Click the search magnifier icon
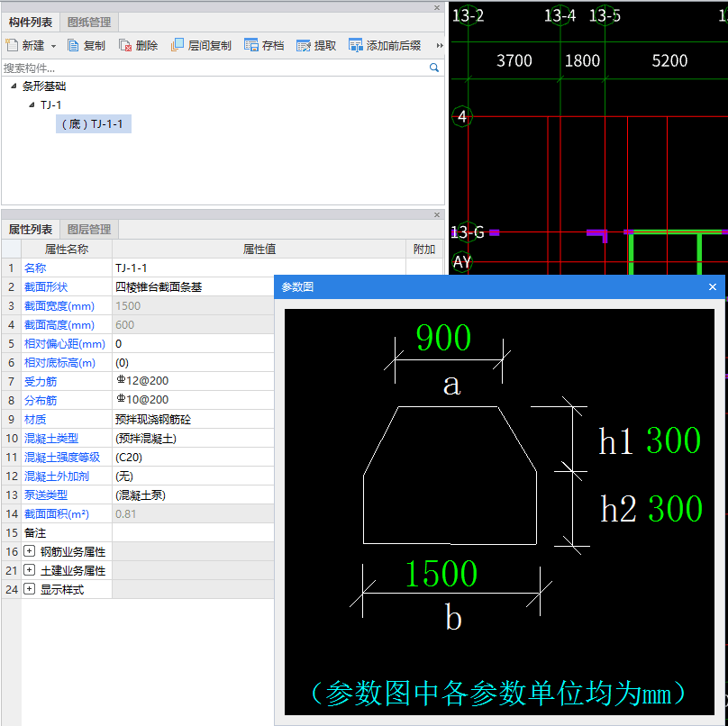The height and width of the screenshot is (726, 728). click(434, 68)
